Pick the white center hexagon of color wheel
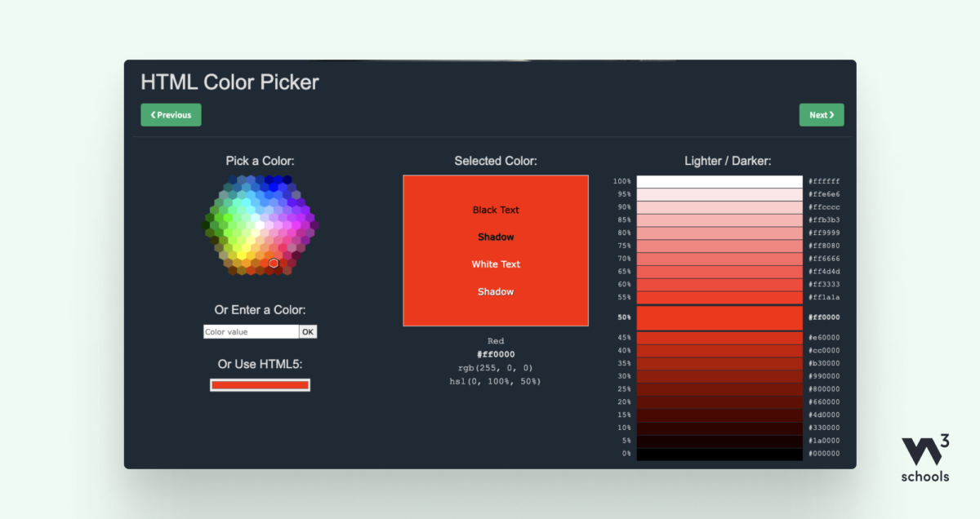The height and width of the screenshot is (519, 980). [x=260, y=224]
